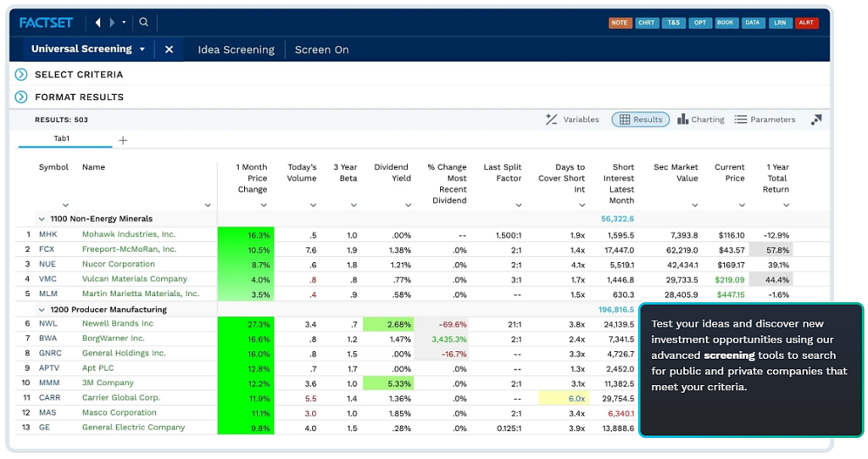Open General Electric Company link
The image size is (868, 459).
click(133, 428)
